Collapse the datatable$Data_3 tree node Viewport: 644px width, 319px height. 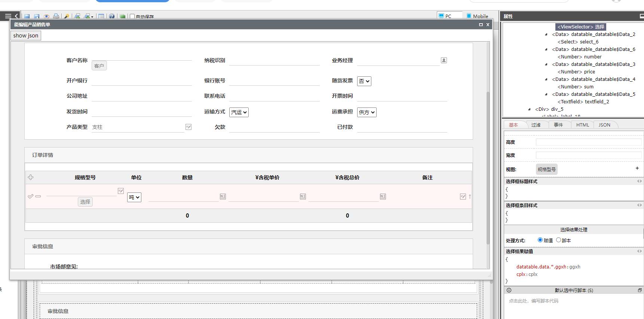(x=546, y=64)
